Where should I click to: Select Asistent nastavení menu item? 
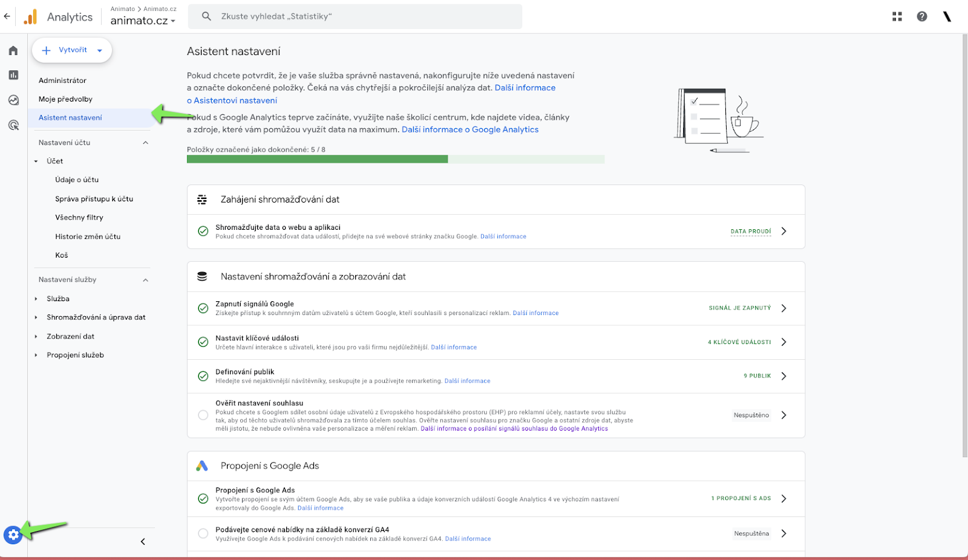point(90,118)
